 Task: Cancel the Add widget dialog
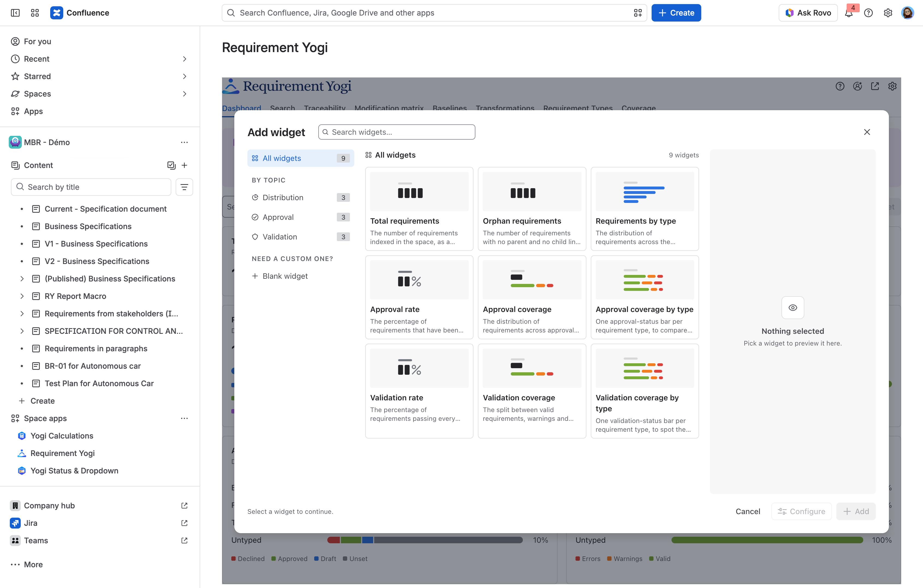click(747, 511)
